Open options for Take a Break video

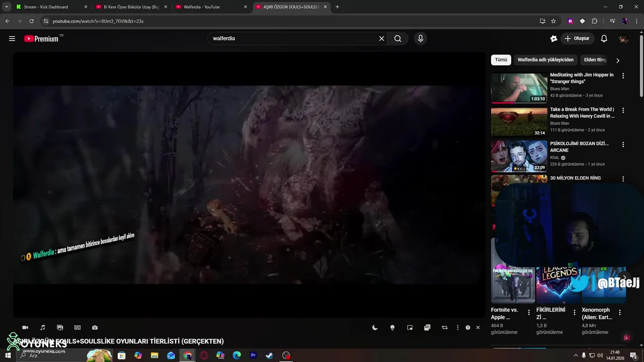tap(623, 110)
